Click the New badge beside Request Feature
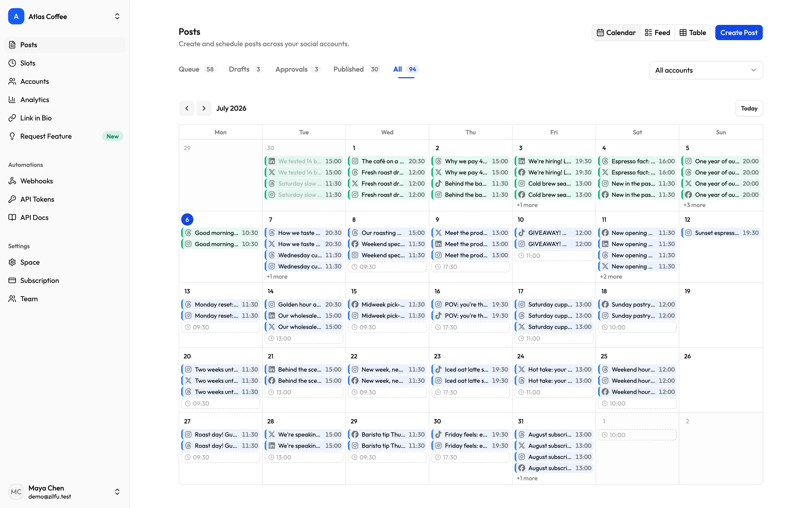 [112, 136]
